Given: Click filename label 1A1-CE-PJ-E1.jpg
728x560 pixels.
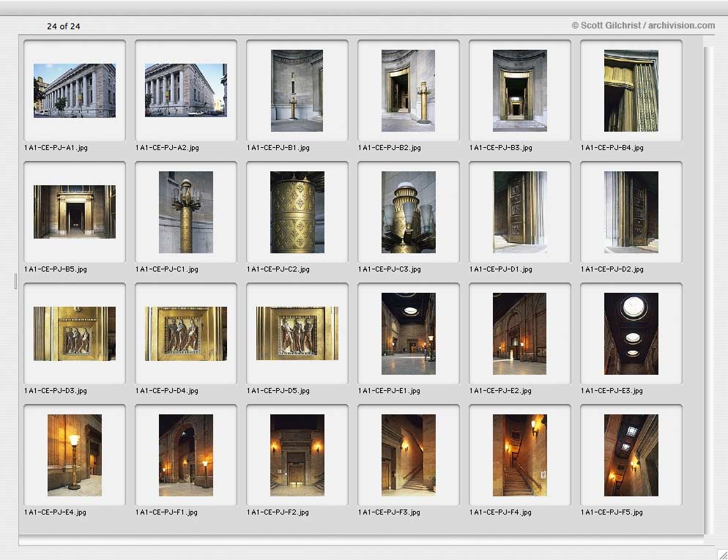Looking at the screenshot, I should click(389, 391).
